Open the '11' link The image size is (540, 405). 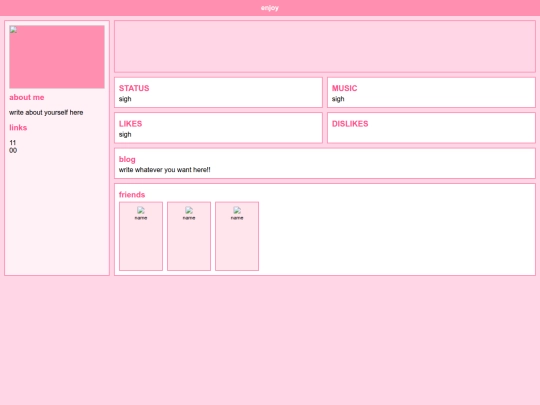[x=13, y=143]
